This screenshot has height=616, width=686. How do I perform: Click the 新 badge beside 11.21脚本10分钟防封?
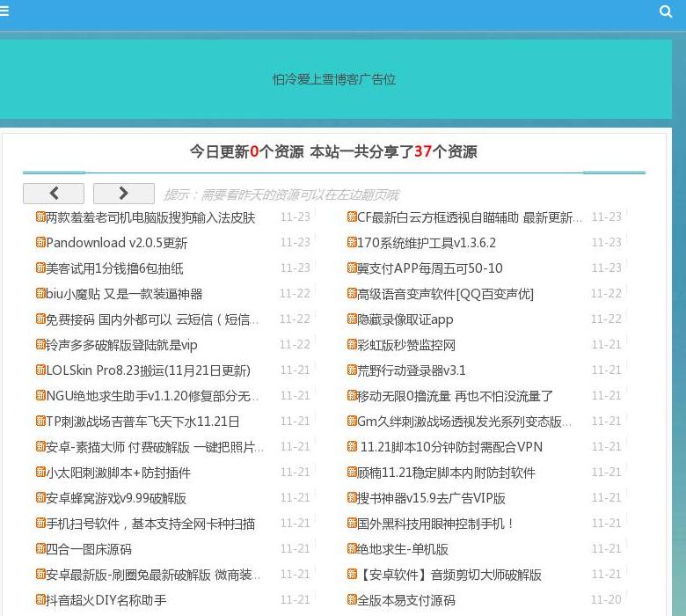pos(352,445)
